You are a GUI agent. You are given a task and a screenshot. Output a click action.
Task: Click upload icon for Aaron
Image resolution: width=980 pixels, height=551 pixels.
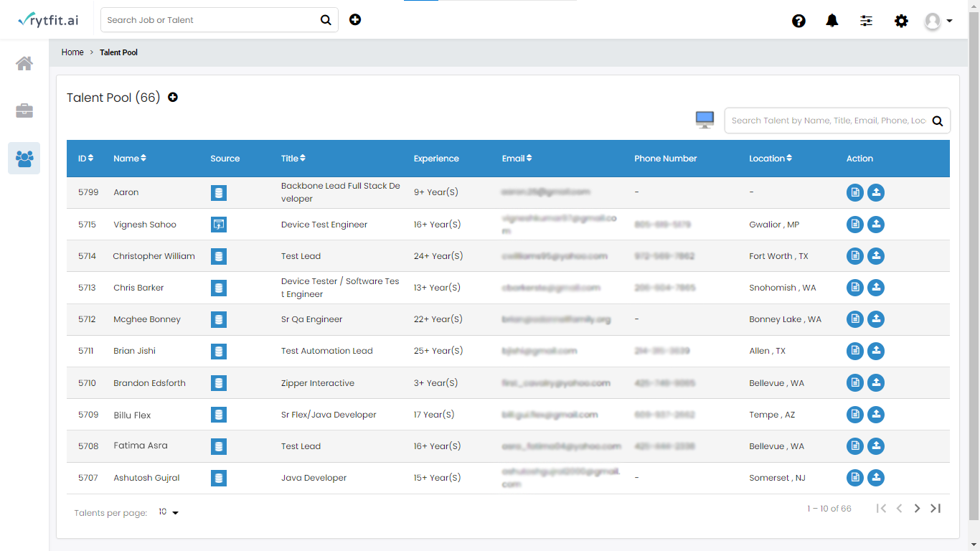[x=876, y=192]
